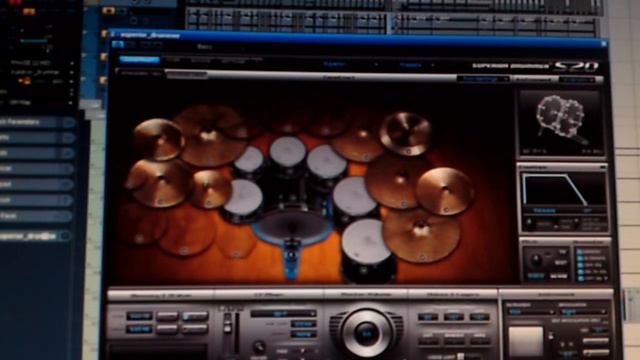Viewport: 640px width, 360px height.
Task: Open the Construct tab
Action: [x=140, y=60]
